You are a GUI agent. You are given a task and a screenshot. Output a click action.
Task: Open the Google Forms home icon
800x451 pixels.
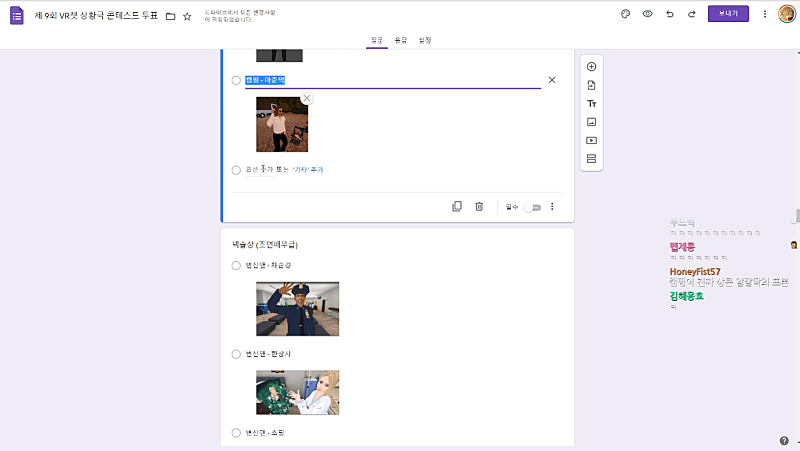pos(17,15)
